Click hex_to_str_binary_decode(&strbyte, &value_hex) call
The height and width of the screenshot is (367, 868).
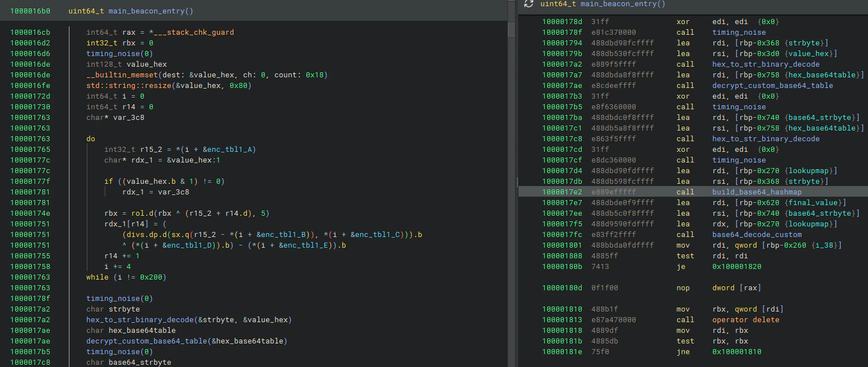coord(189,320)
